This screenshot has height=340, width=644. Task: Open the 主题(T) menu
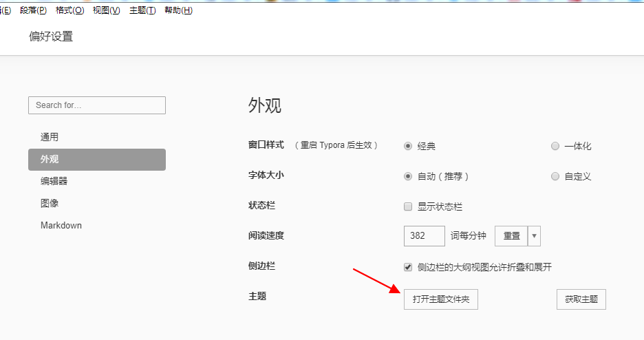(x=142, y=10)
